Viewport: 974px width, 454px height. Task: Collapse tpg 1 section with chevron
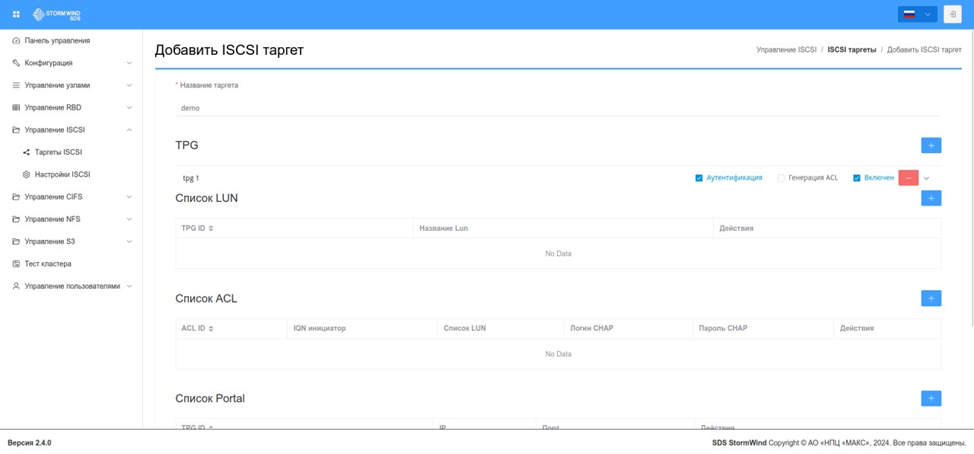(926, 178)
